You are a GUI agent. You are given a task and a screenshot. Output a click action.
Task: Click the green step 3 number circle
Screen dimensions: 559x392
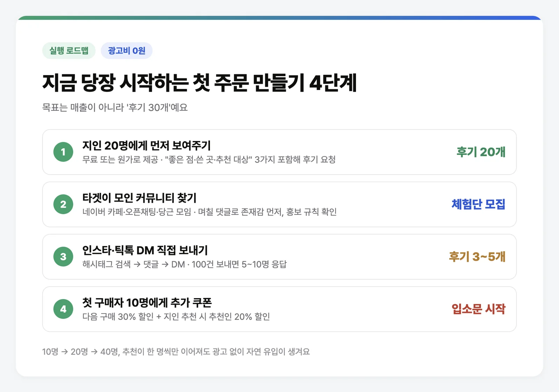pyautogui.click(x=63, y=257)
